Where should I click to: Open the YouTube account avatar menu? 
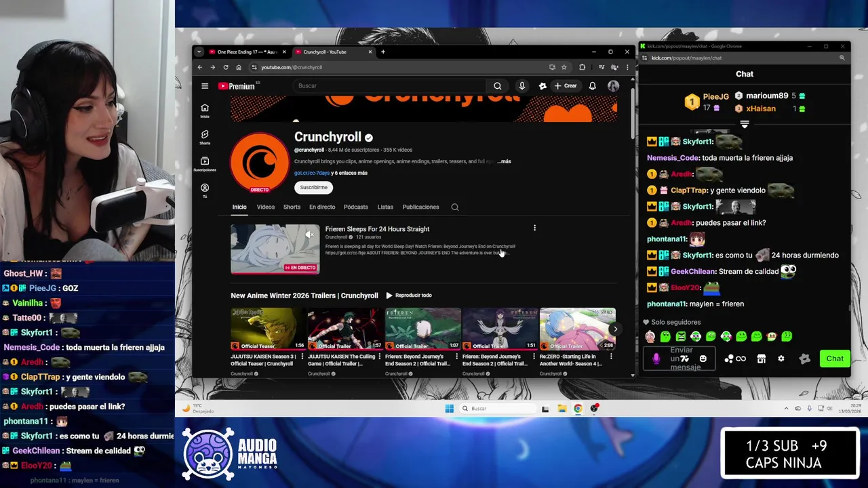[x=613, y=86]
